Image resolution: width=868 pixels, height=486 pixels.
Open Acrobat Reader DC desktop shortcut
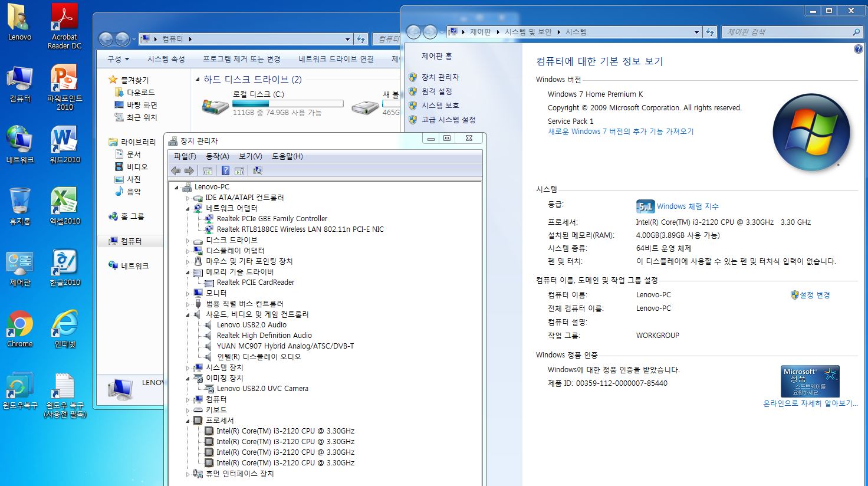64,27
